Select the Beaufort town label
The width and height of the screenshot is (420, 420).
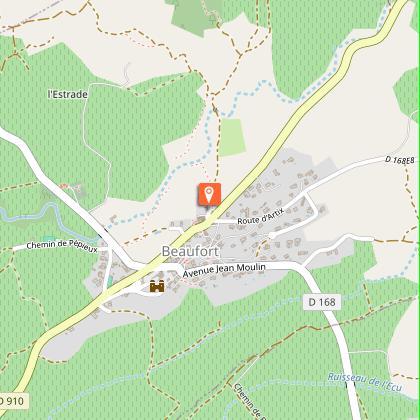[x=190, y=252]
